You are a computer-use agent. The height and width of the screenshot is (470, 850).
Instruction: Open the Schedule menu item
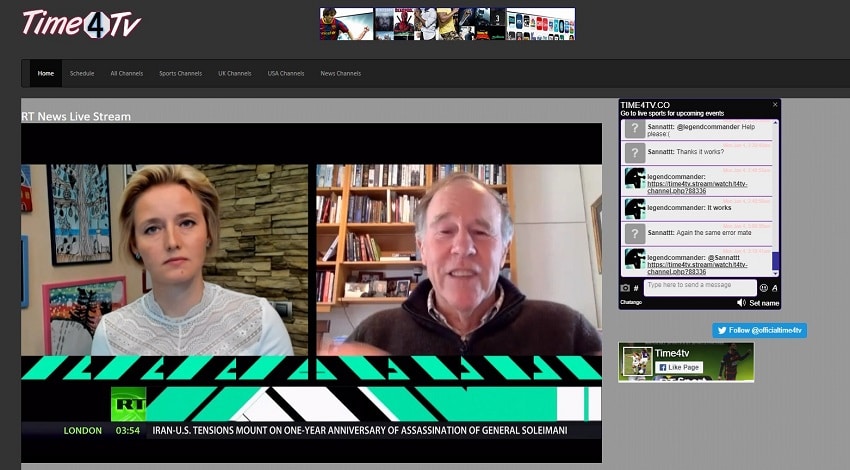click(x=82, y=73)
